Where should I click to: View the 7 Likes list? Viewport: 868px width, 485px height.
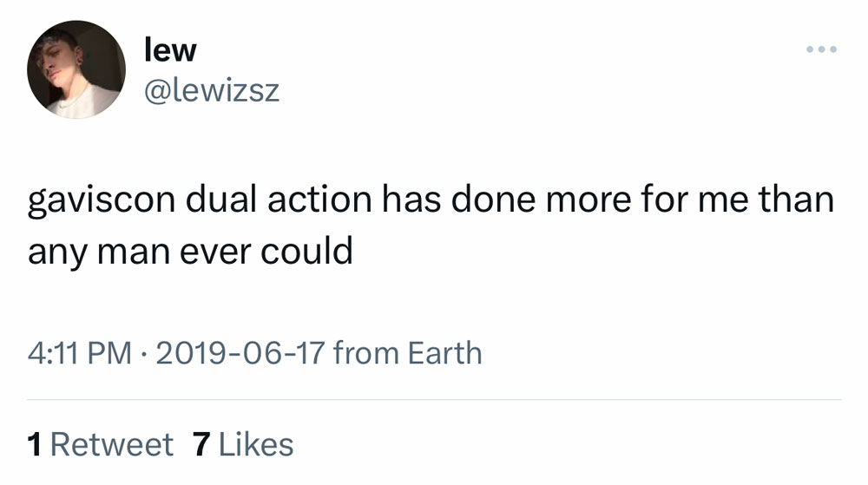243,444
